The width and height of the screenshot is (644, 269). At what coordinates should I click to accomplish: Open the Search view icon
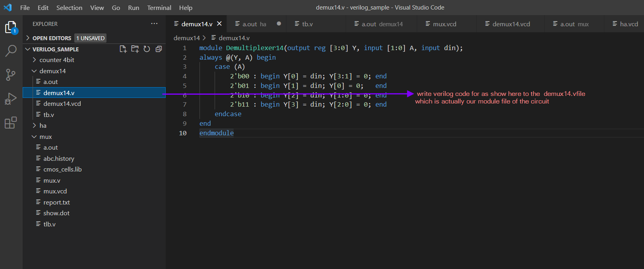tap(11, 51)
